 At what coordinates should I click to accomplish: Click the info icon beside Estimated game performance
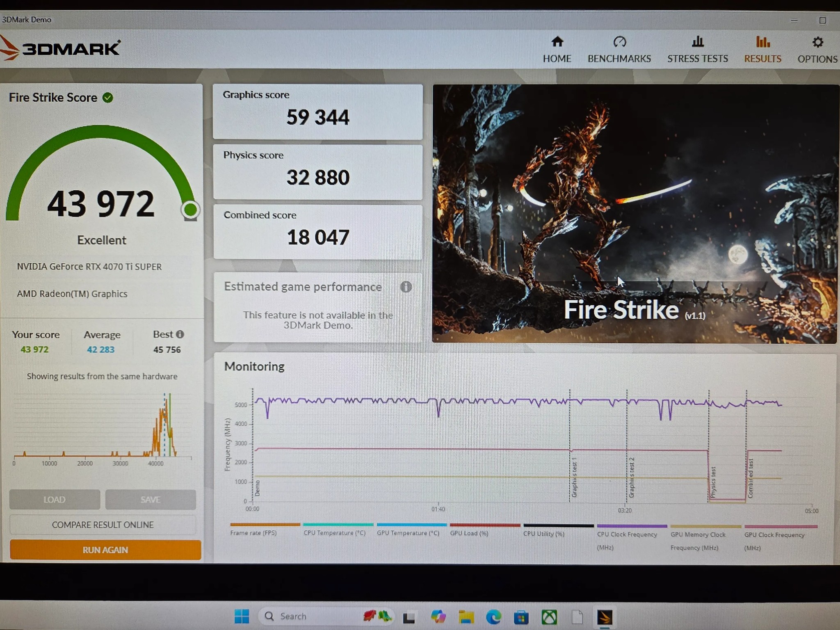[x=406, y=287]
